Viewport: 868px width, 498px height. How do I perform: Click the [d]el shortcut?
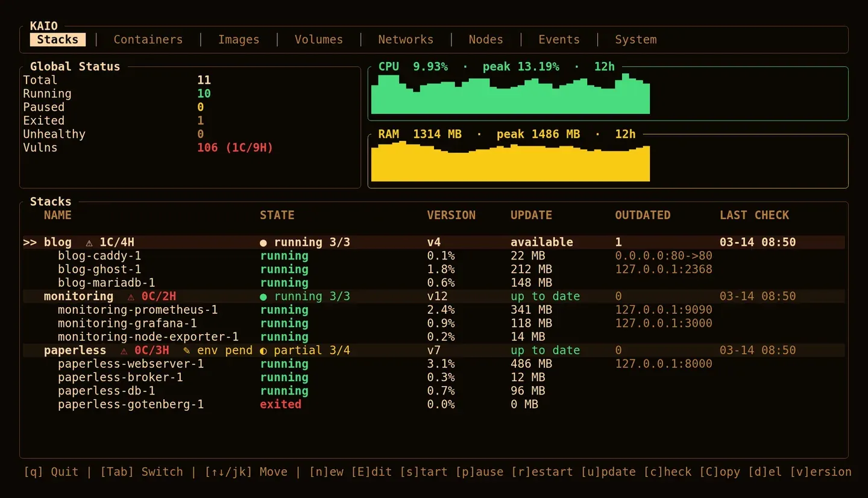tap(765, 472)
